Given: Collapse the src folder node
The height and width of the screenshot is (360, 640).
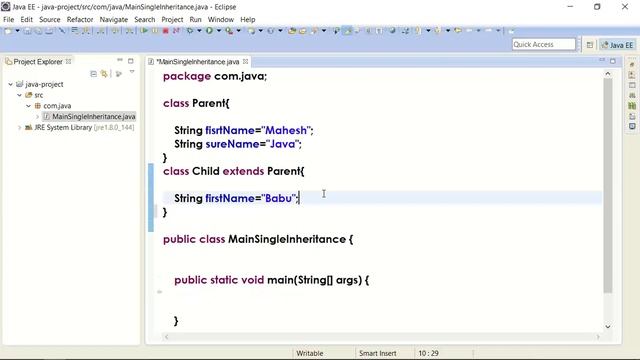Looking at the screenshot, I should [19, 95].
